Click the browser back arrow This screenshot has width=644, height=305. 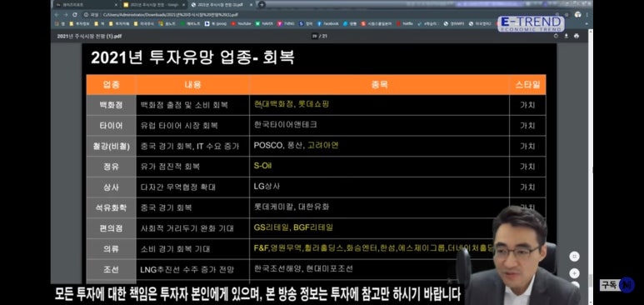pyautogui.click(x=57, y=14)
